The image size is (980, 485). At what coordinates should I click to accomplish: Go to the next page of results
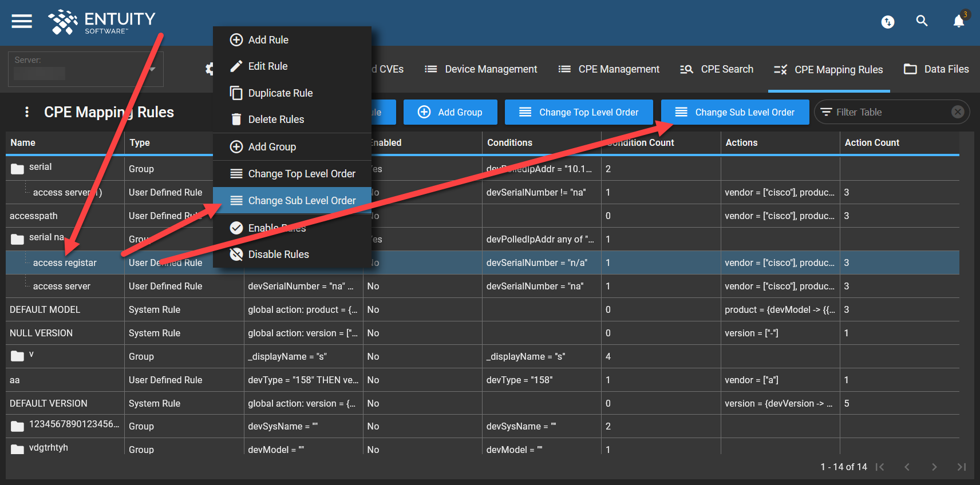coord(934,467)
